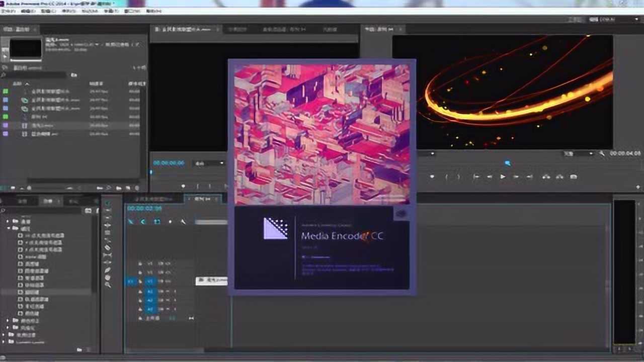
Task: Select the Razor tool
Action: (108, 247)
